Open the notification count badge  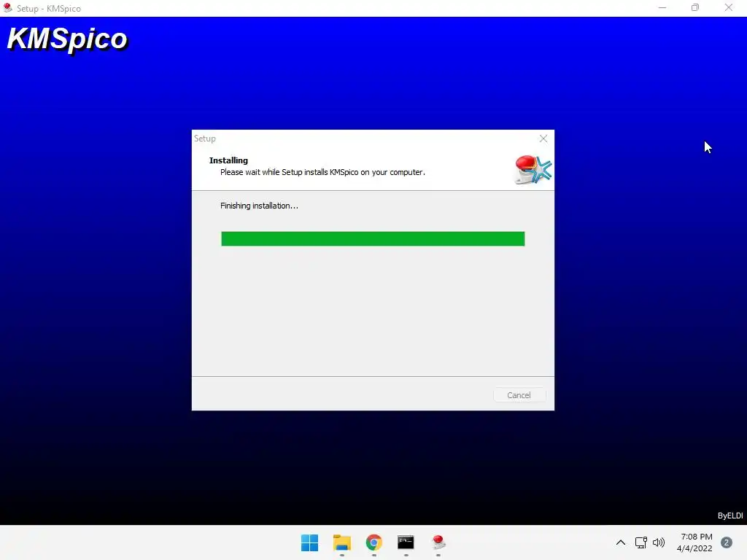click(x=726, y=542)
